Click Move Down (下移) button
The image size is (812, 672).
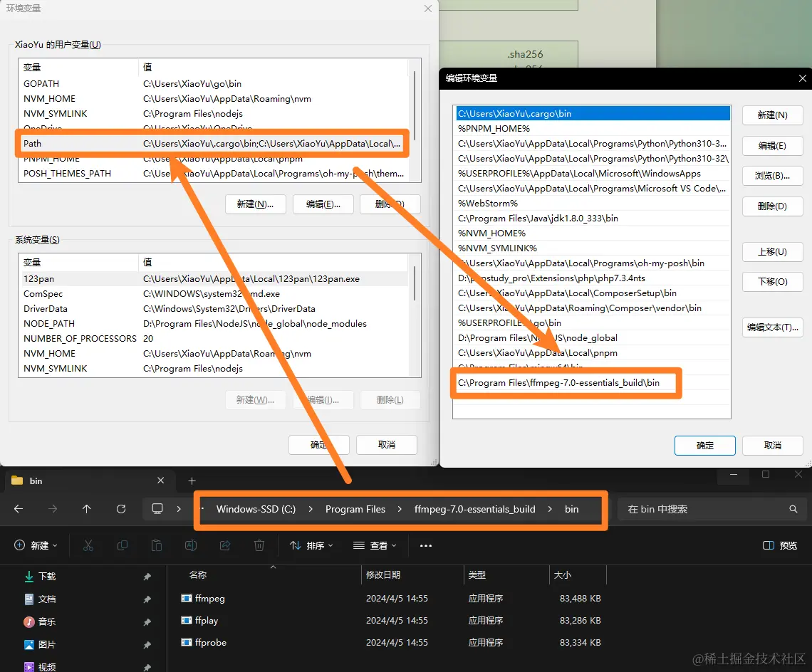(x=772, y=282)
